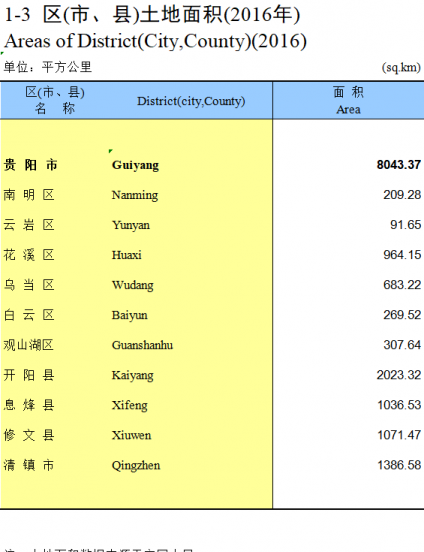424x552 pixels.
Task: Click the cell 修文县
Action: 29,435
